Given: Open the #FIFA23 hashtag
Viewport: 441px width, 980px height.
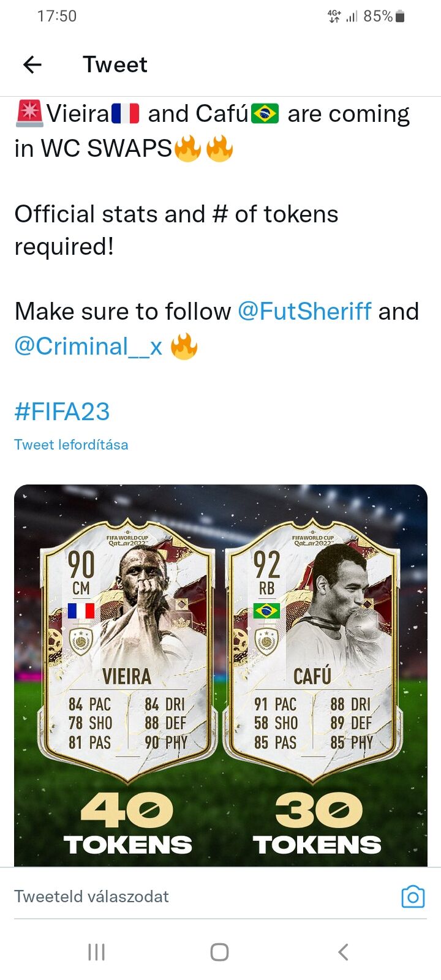Looking at the screenshot, I should pos(62,412).
